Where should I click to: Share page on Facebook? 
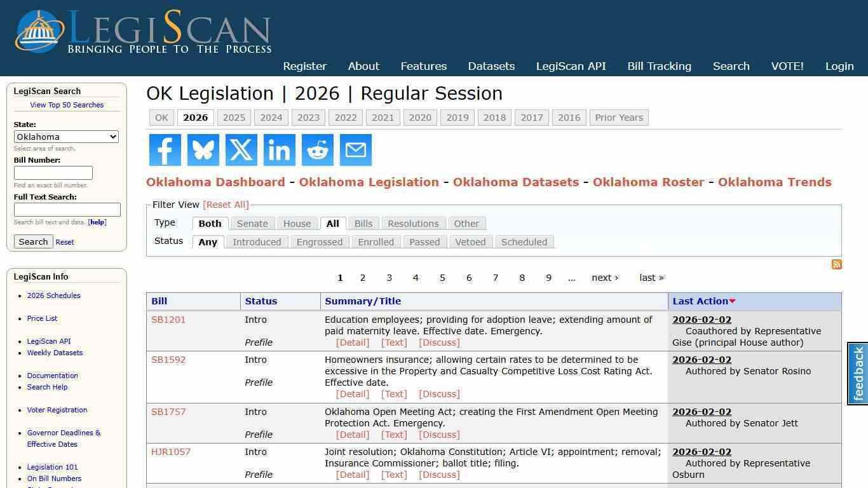(x=165, y=150)
